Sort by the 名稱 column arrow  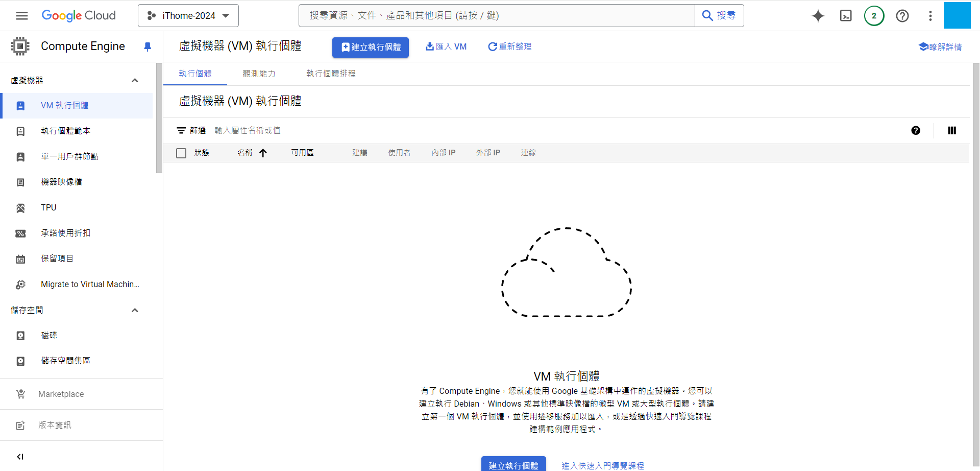[263, 153]
